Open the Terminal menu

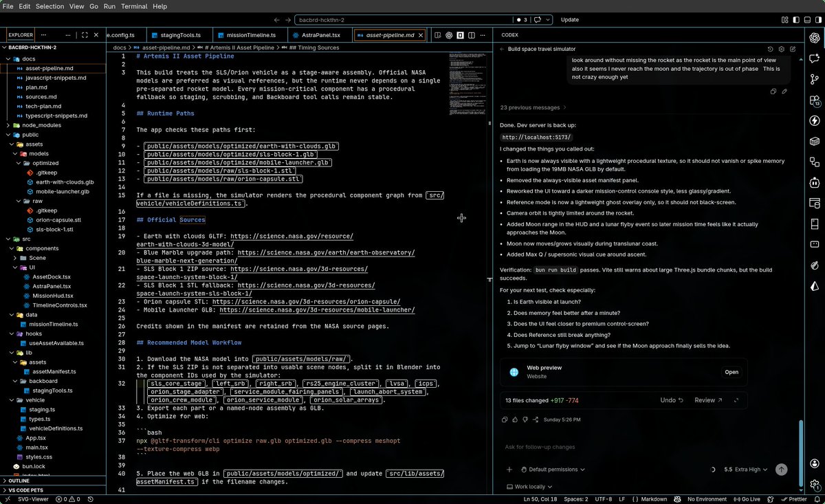point(134,6)
